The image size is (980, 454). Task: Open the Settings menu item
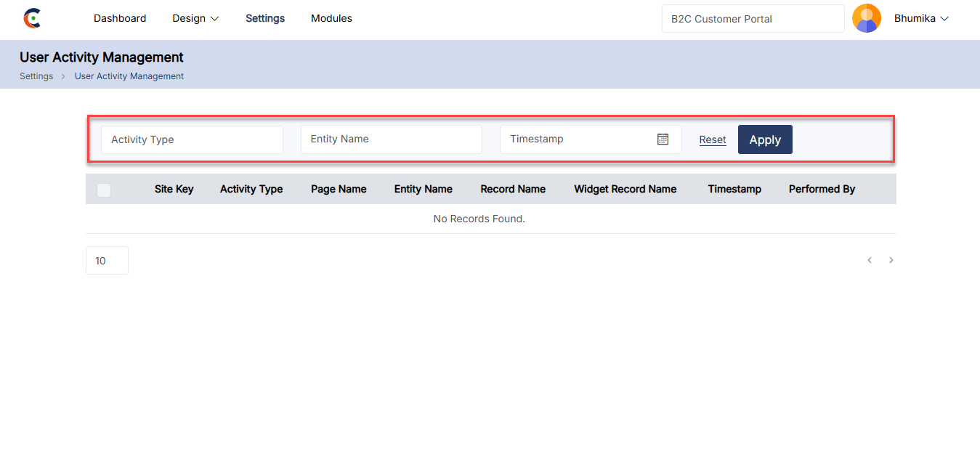(265, 19)
